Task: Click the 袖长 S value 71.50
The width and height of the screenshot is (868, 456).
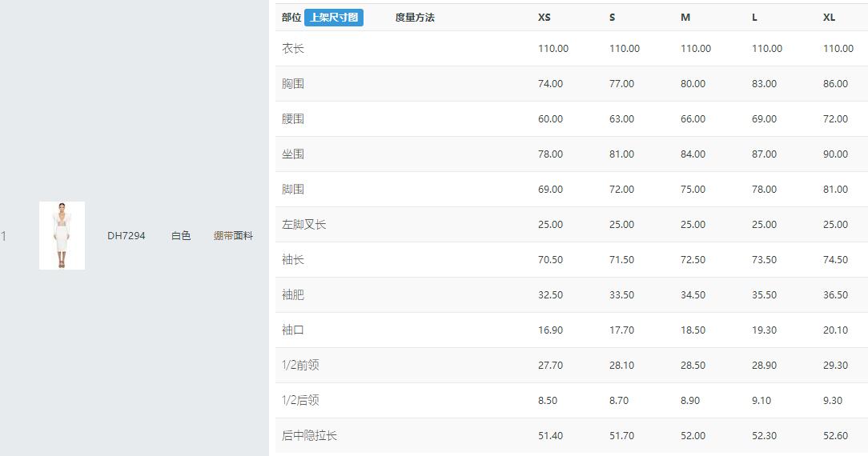Action: coord(621,260)
